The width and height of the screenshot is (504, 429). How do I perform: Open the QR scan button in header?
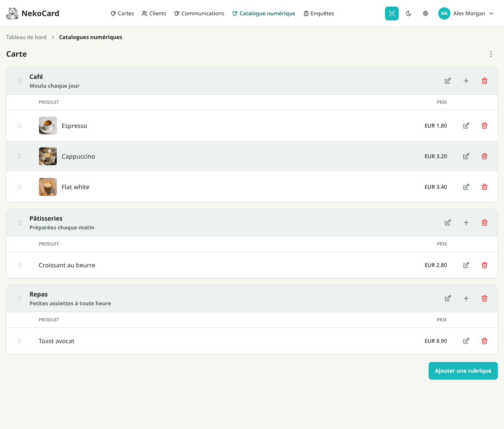tap(392, 13)
